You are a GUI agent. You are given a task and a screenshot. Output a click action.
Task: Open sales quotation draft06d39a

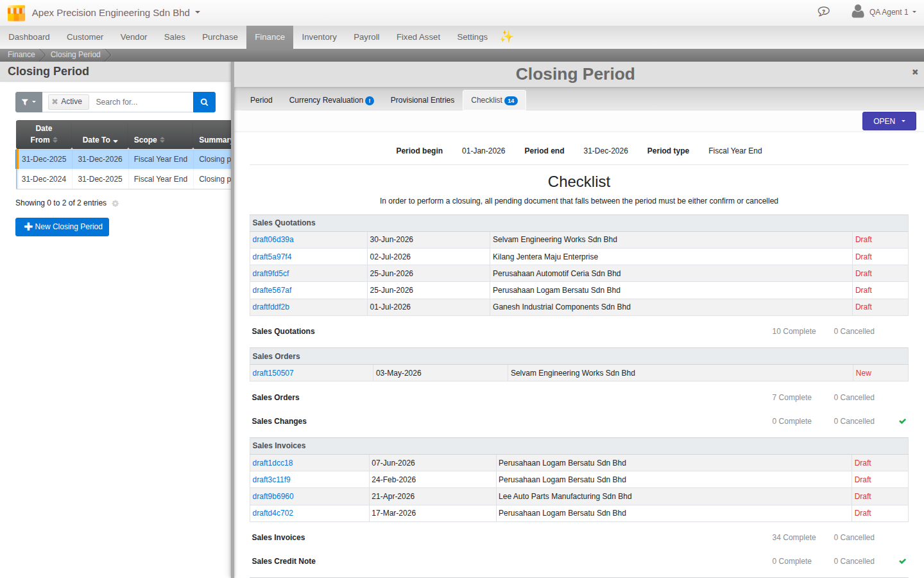click(x=273, y=240)
